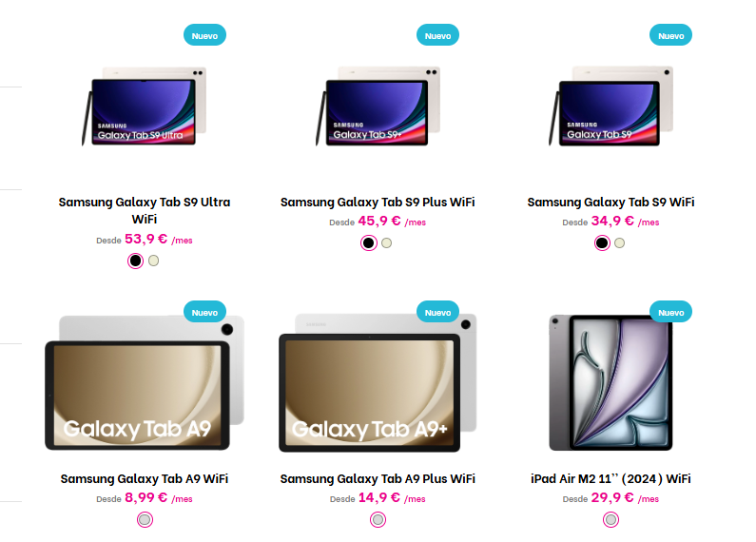View Galaxy Tab S9+ product image
Image resolution: width=756 pixels, height=542 pixels.
point(378,106)
